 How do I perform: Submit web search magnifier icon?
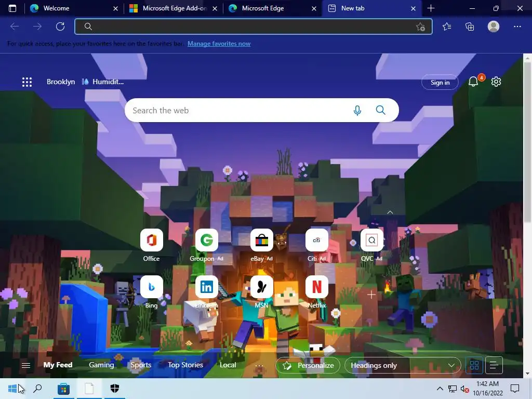[380, 110]
